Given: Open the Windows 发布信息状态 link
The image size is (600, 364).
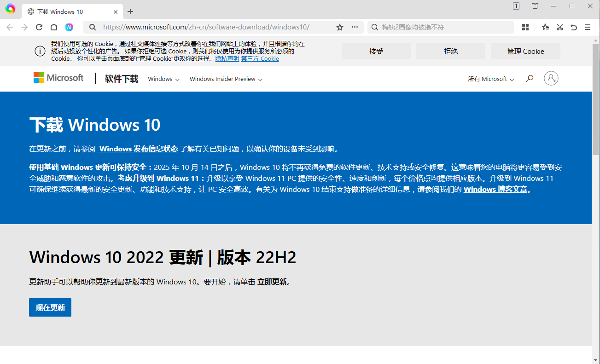Looking at the screenshot, I should tap(138, 149).
